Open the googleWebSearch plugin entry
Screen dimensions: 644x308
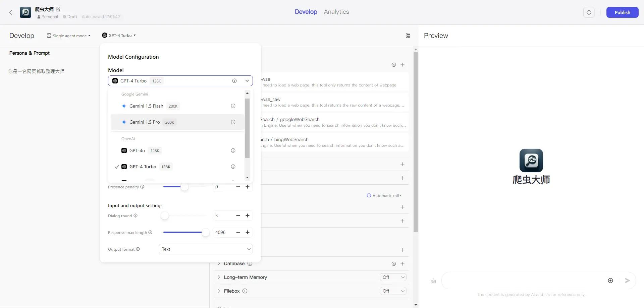pos(334,122)
